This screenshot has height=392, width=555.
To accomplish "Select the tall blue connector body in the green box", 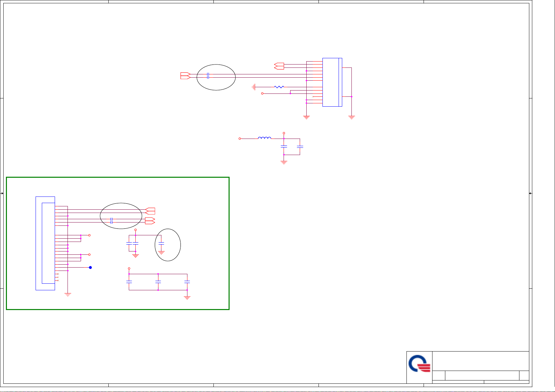I will pos(45,243).
